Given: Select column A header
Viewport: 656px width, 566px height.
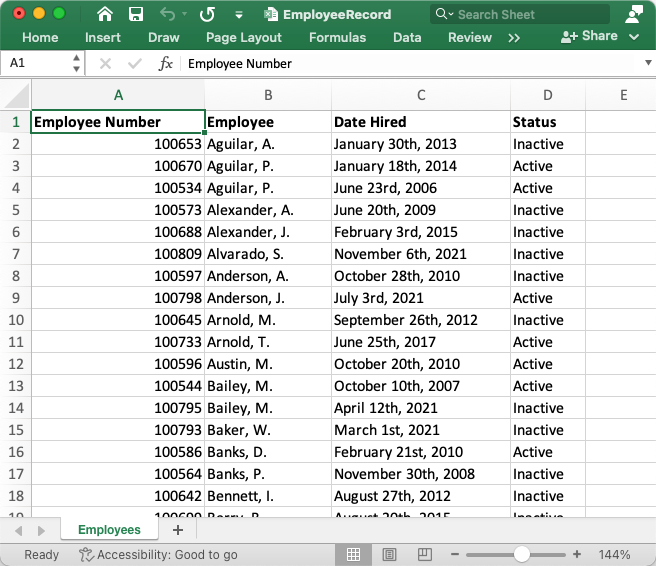Looking at the screenshot, I should pyautogui.click(x=118, y=95).
